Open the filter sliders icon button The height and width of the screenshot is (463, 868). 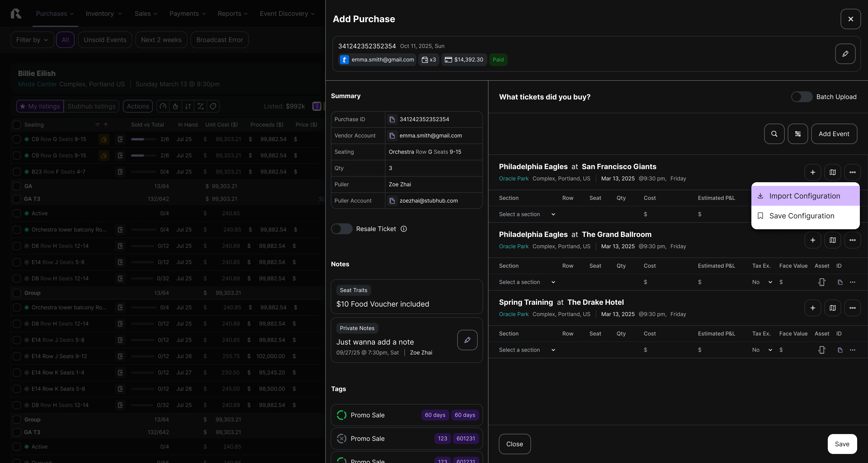[x=797, y=134]
